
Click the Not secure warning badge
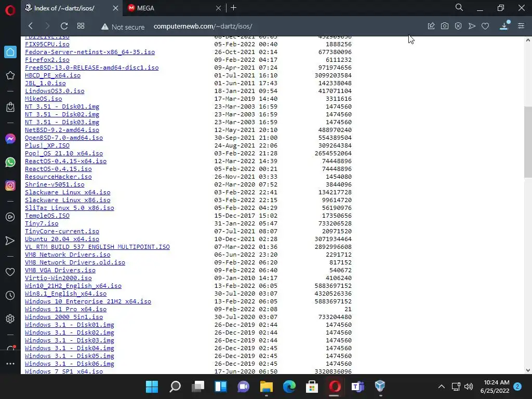coord(123,26)
